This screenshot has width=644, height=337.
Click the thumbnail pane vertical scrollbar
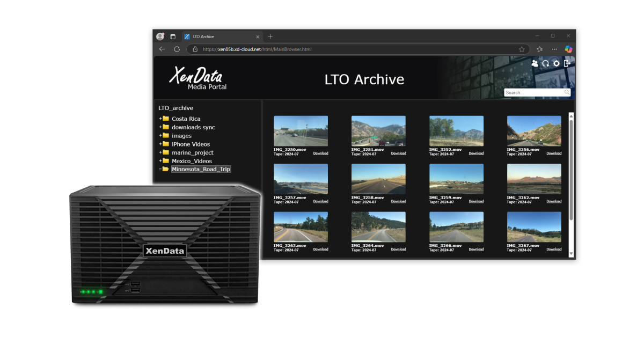click(571, 184)
